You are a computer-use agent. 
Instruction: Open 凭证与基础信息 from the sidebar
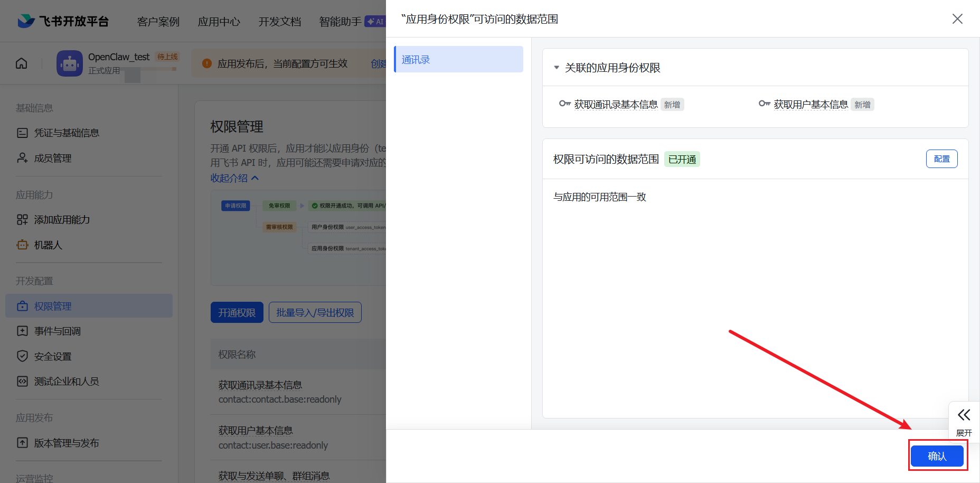(x=66, y=133)
